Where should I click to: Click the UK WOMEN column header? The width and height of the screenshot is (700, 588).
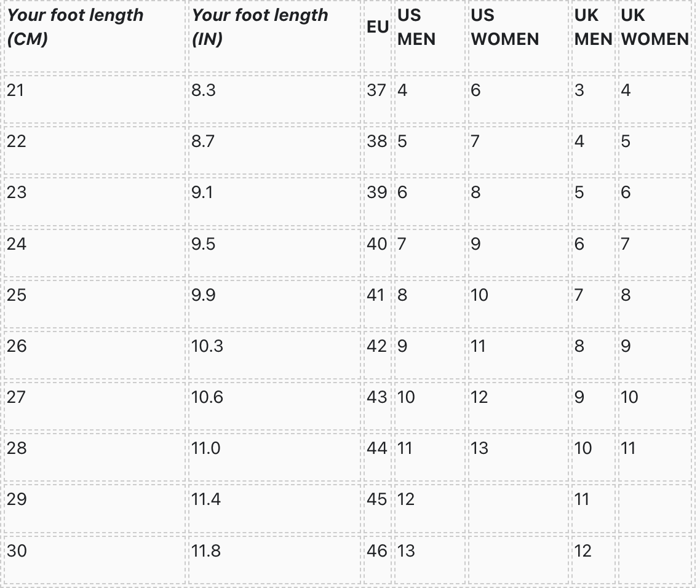click(654, 28)
